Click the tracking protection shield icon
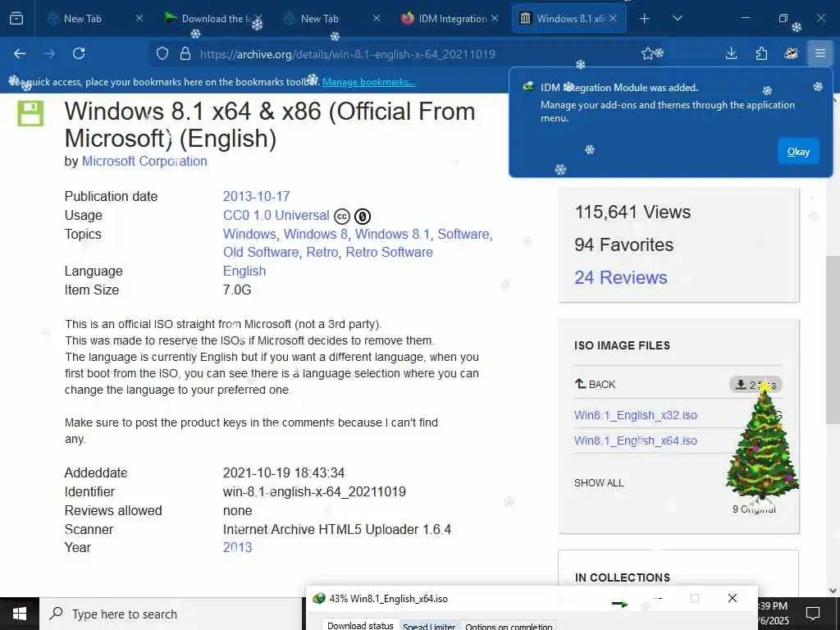 click(162, 53)
